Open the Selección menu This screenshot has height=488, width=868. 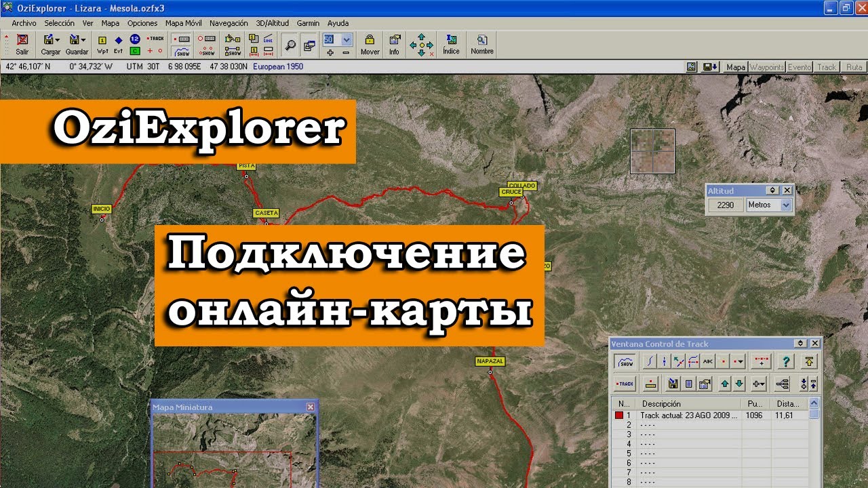pos(60,23)
